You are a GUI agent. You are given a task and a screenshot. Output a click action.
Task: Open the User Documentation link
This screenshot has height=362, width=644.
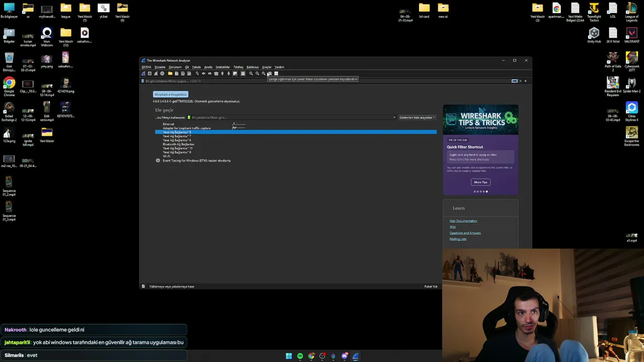point(463,221)
